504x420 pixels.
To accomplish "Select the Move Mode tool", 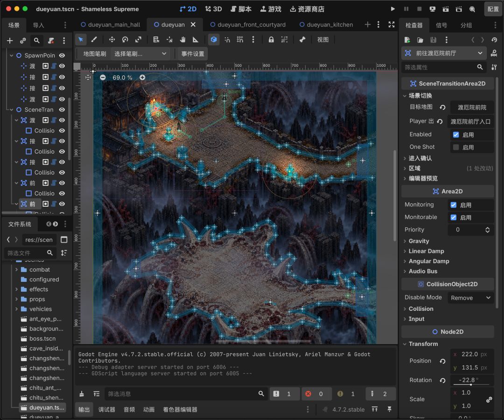I will coord(112,40).
